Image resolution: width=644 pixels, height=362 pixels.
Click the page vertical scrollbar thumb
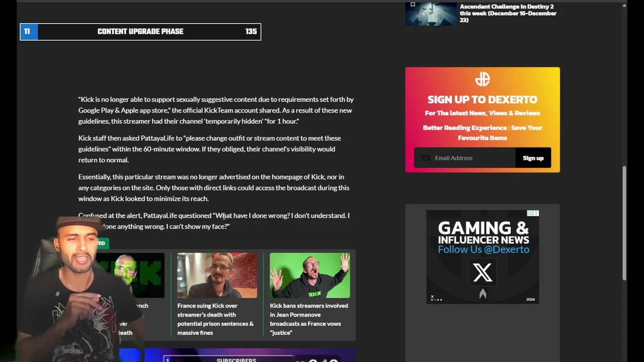[x=624, y=223]
